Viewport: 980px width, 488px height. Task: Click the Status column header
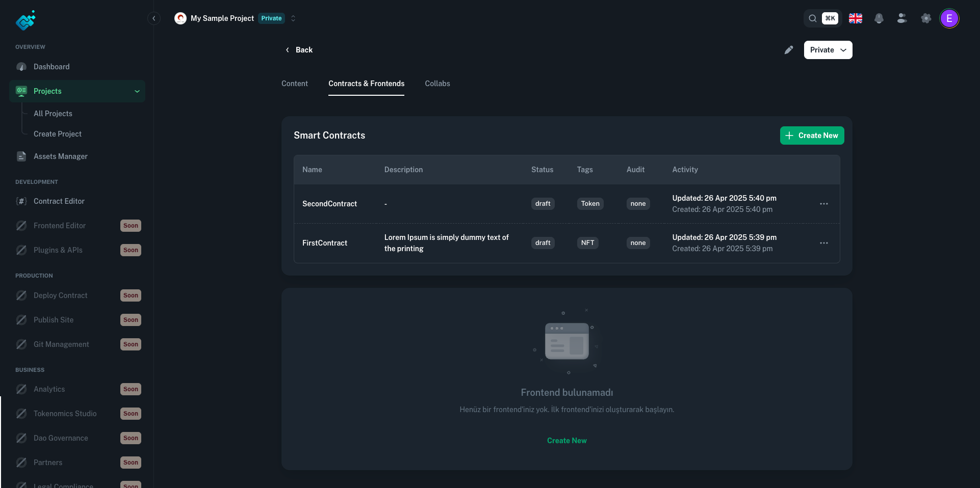542,170
